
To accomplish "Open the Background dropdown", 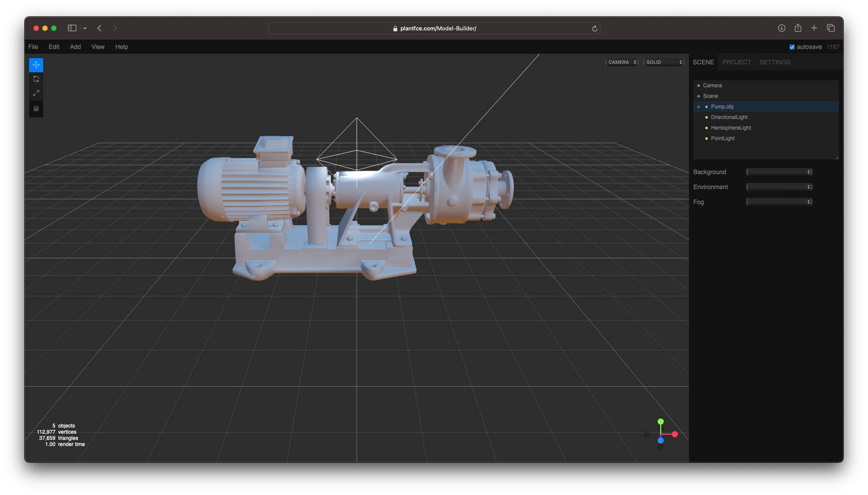I will (x=779, y=172).
